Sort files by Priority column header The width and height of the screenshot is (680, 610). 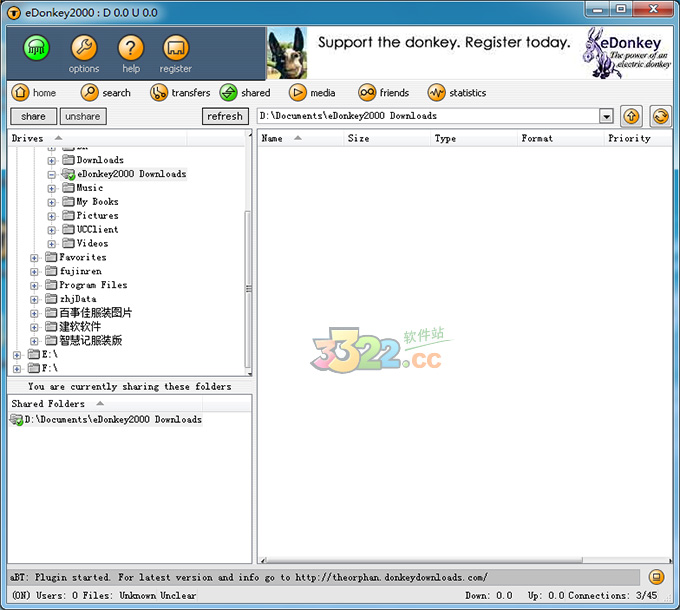pyautogui.click(x=638, y=138)
